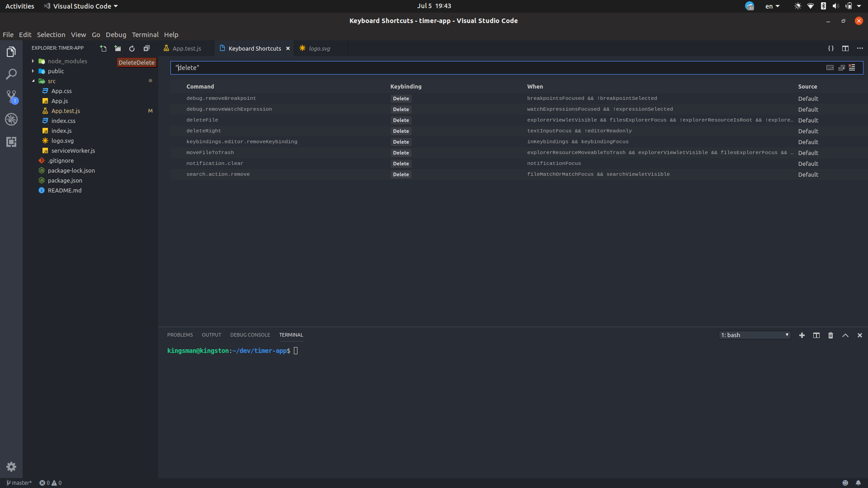This screenshot has width=868, height=488.
Task: Open the Terminal menu
Action: [145, 35]
